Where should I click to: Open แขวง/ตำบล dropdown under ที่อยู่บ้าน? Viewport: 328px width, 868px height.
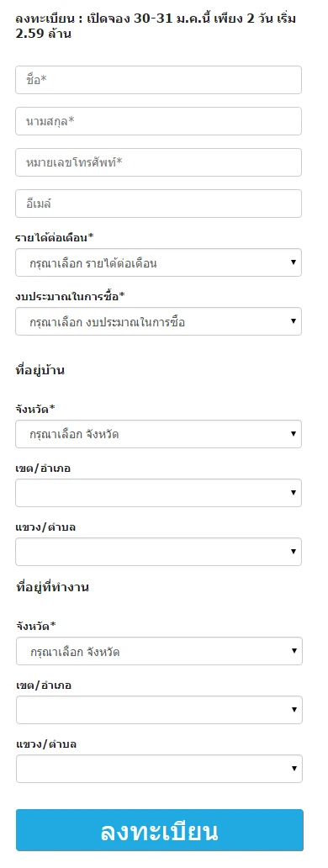coord(158,552)
